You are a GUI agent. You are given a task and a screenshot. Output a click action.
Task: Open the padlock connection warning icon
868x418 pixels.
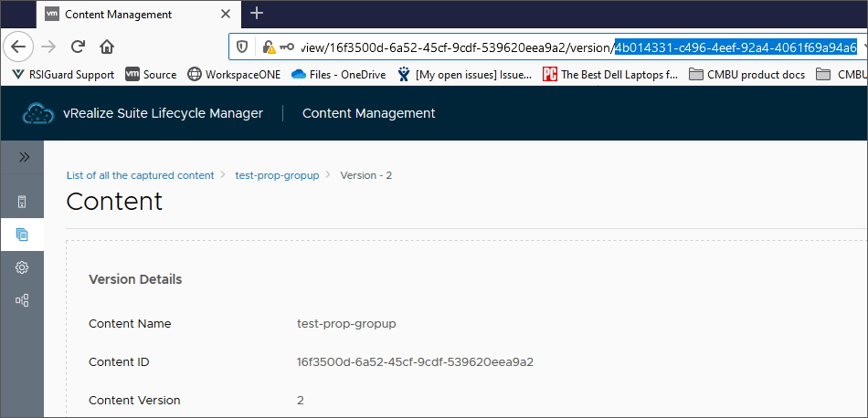(x=269, y=47)
